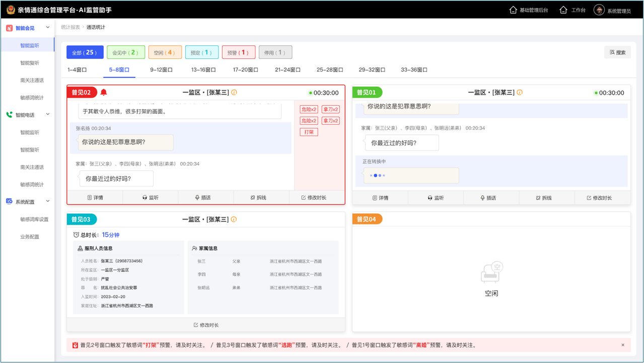644x363 pixels.
Task: Click info icon beside 普见02 title
Action: 234,93
